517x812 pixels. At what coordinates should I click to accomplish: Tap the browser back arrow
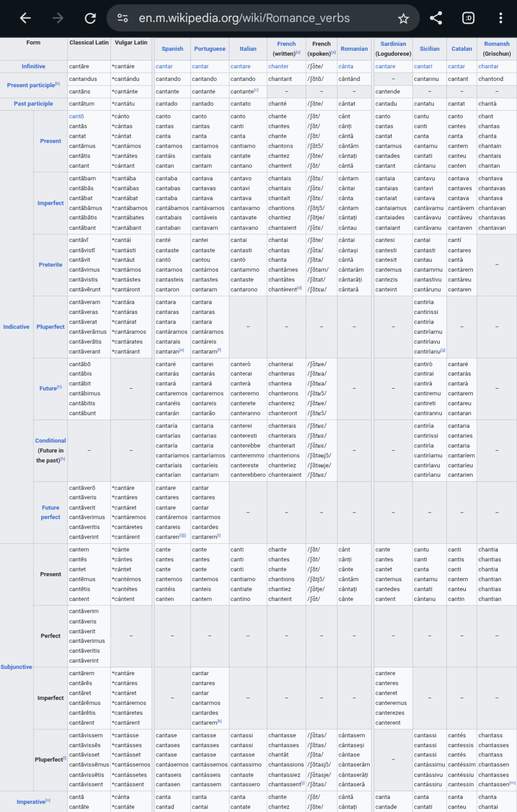pyautogui.click(x=26, y=18)
